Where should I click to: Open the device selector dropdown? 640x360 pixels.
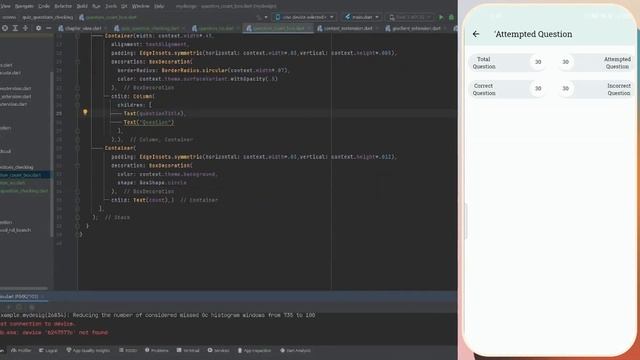tap(304, 17)
